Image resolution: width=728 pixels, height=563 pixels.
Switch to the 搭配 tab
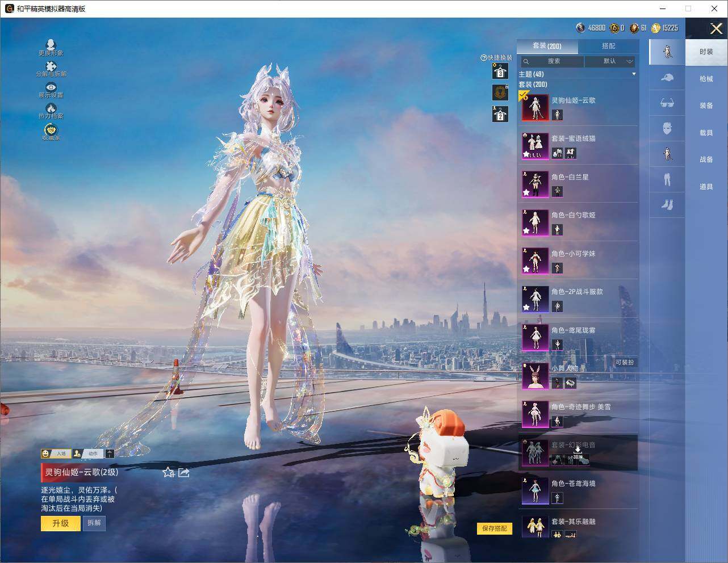pos(608,46)
